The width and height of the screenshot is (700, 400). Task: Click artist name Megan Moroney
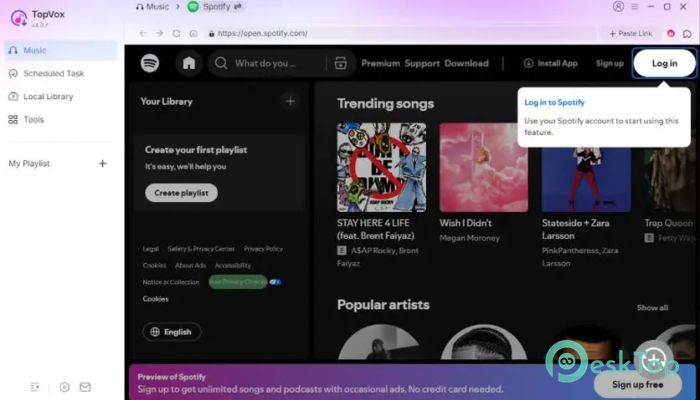click(x=469, y=238)
